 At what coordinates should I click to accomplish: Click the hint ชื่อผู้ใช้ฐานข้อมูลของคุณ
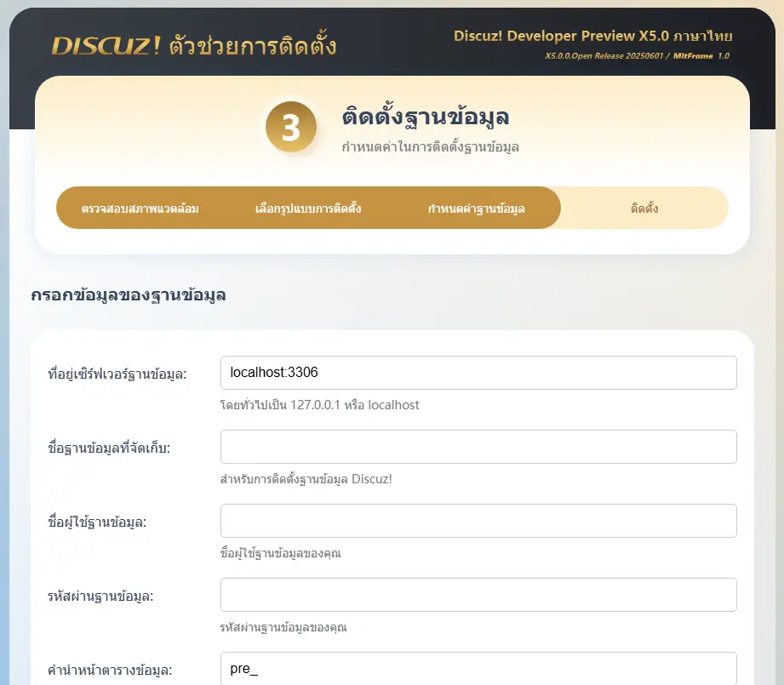(281, 553)
